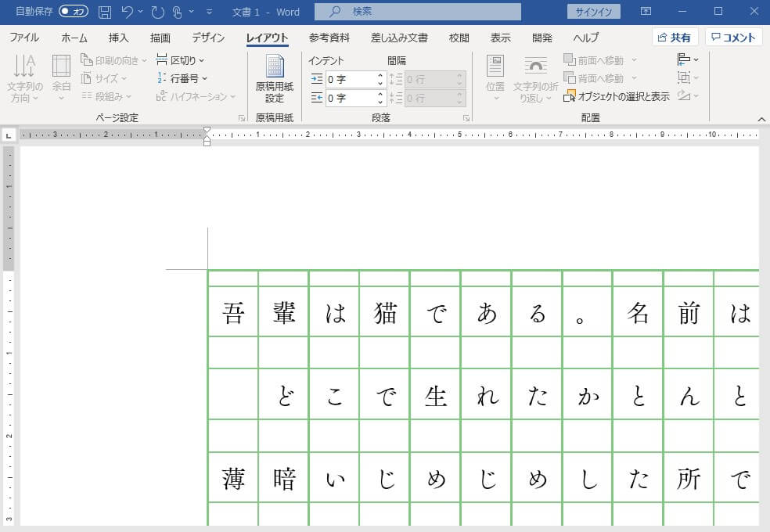This screenshot has height=532, width=770.
Task: Click 原稿用紙設定 manuscript paper button
Action: tap(275, 78)
